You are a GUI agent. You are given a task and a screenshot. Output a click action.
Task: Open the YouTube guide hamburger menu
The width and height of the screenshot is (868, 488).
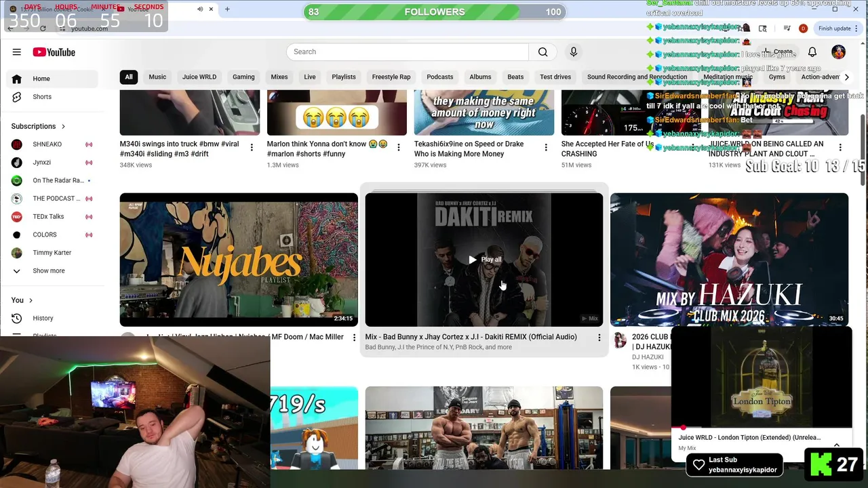coord(17,52)
